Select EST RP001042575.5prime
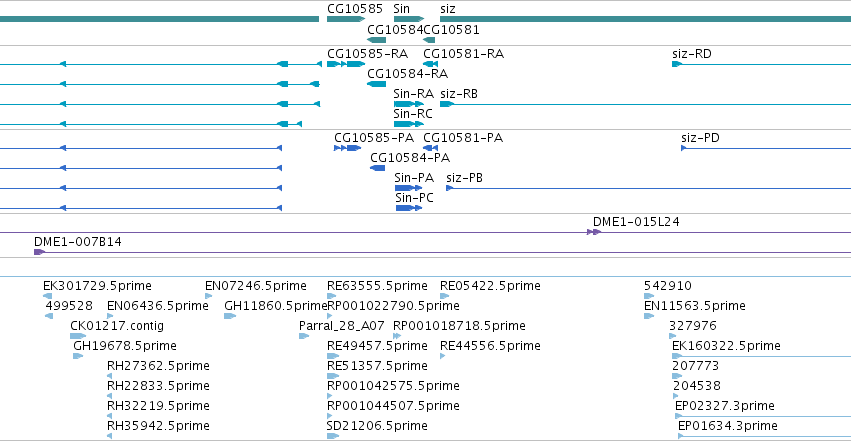Image resolution: width=851 pixels, height=441 pixels. point(329,397)
